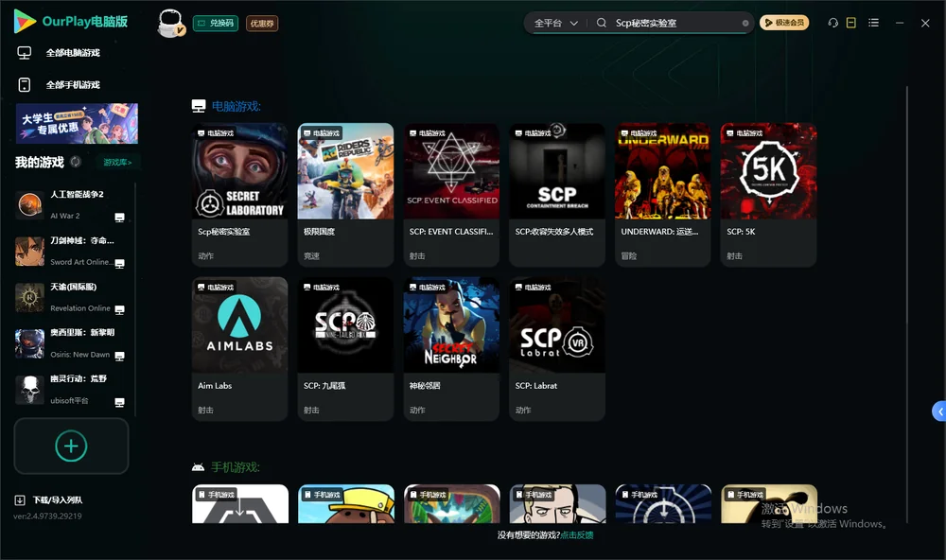Expand the blue side panel arrow tab

(938, 411)
